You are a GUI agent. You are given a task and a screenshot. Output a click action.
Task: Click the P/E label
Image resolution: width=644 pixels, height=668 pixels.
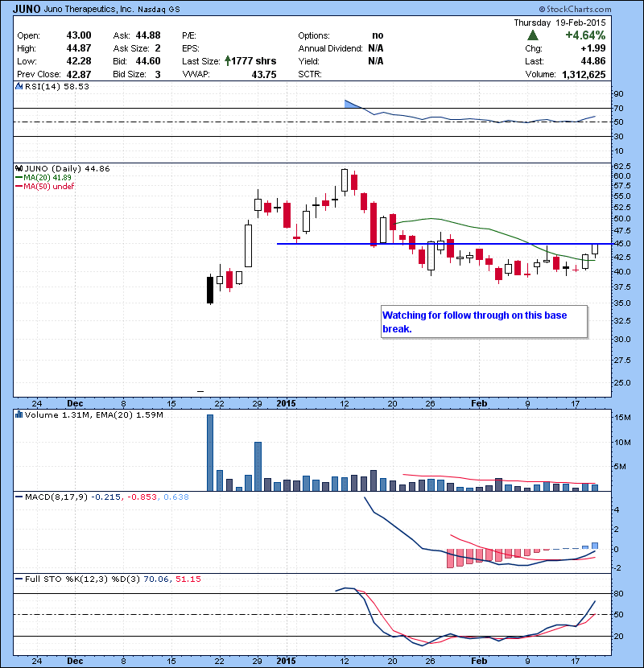click(189, 35)
